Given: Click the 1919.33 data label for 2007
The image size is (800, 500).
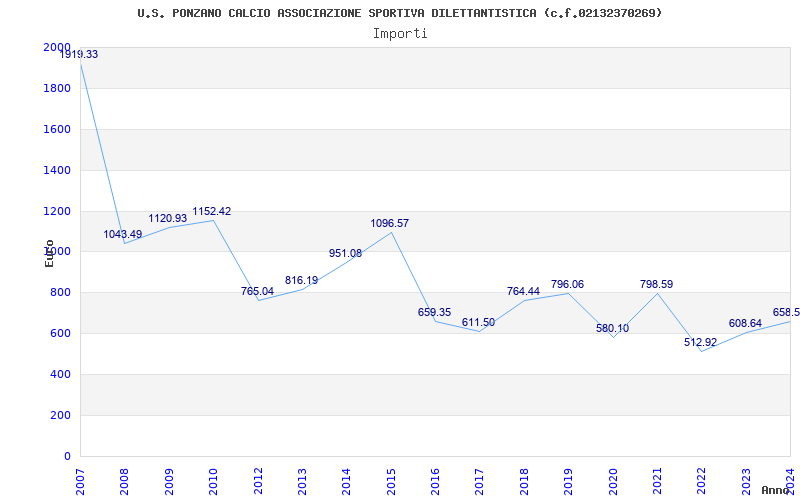Looking at the screenshot, I should point(79,54).
